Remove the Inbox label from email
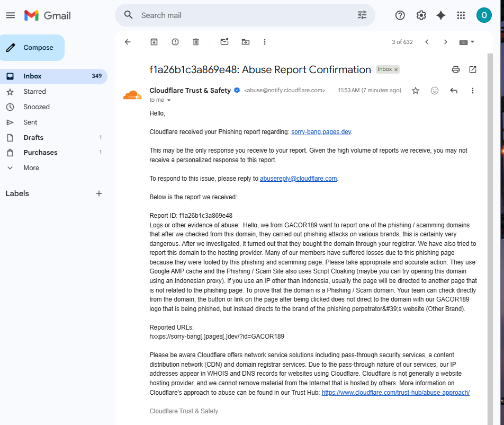The height and width of the screenshot is (425, 504). (x=396, y=69)
